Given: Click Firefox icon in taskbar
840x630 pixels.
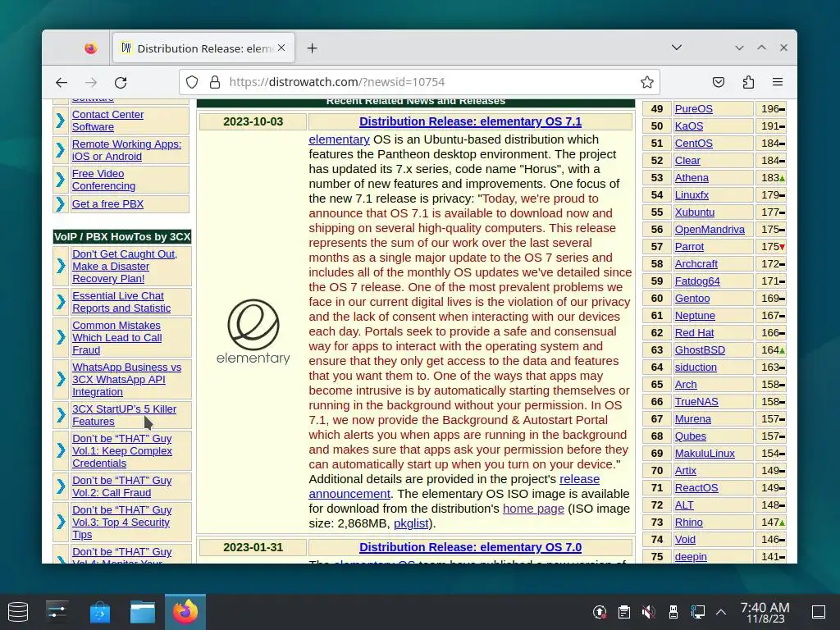Looking at the screenshot, I should pos(185,612).
